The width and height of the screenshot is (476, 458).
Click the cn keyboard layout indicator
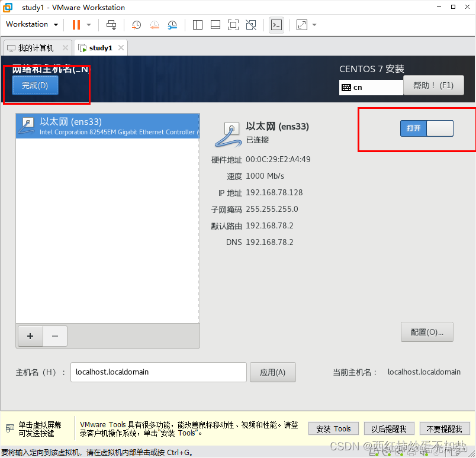click(x=371, y=88)
